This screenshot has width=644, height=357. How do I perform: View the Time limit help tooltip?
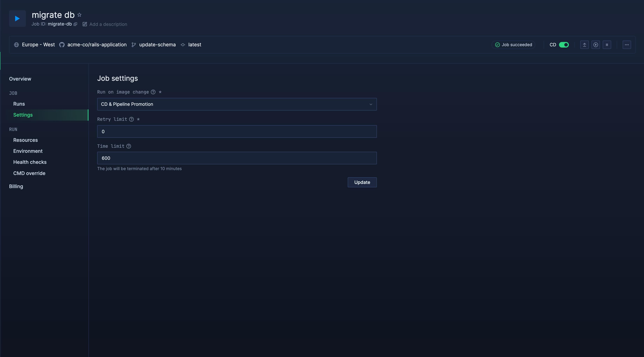129,146
